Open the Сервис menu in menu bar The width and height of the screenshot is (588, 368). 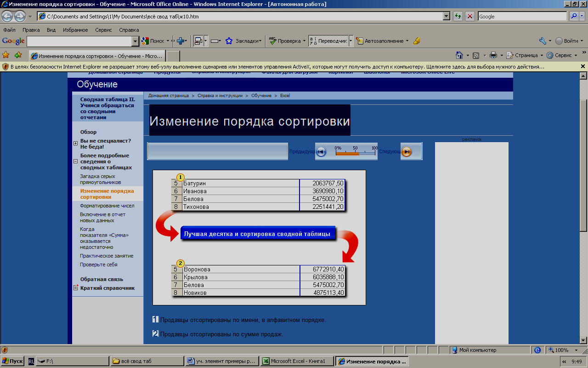(x=103, y=30)
